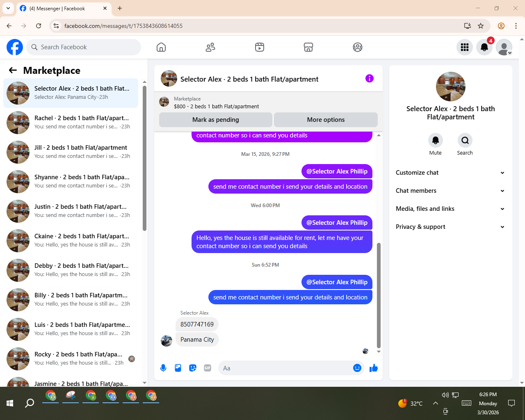Open the Notifications bell with badge 4

click(484, 47)
